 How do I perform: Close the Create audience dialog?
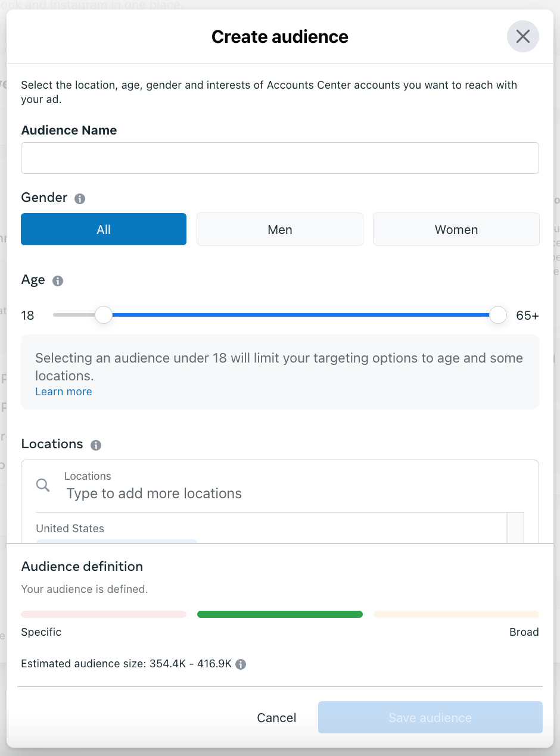522,36
